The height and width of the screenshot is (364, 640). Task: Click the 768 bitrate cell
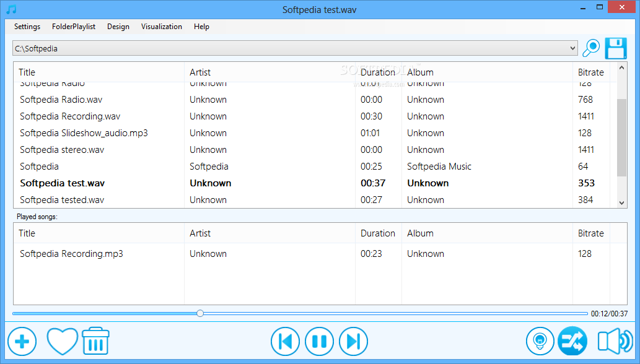(x=585, y=100)
